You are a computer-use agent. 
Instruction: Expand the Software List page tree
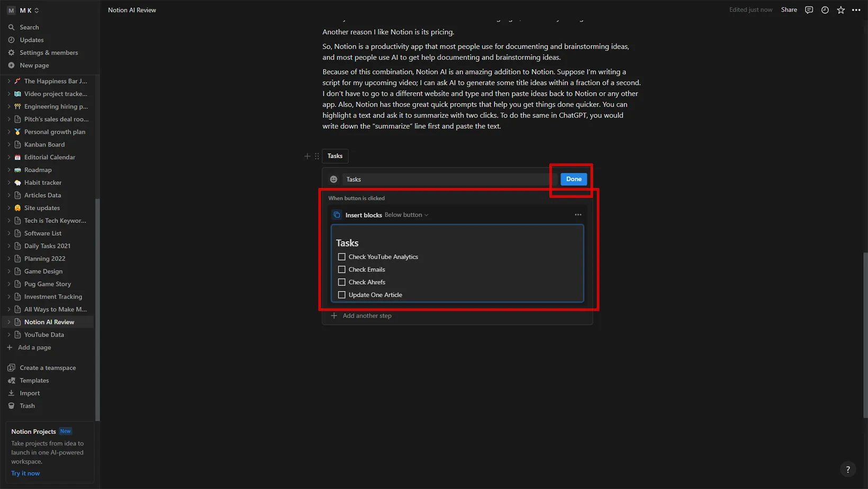9,234
